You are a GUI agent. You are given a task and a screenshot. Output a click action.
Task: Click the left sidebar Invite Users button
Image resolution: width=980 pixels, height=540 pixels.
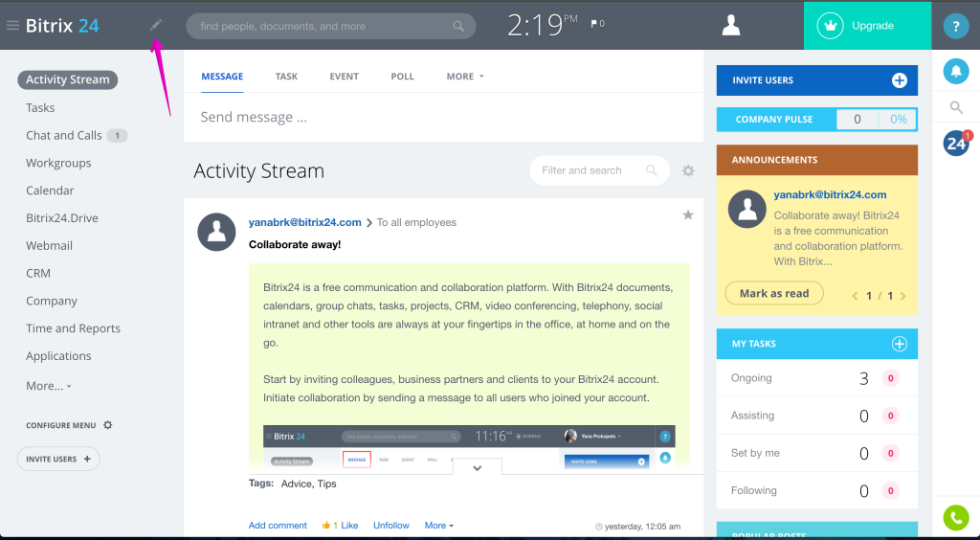coord(58,459)
